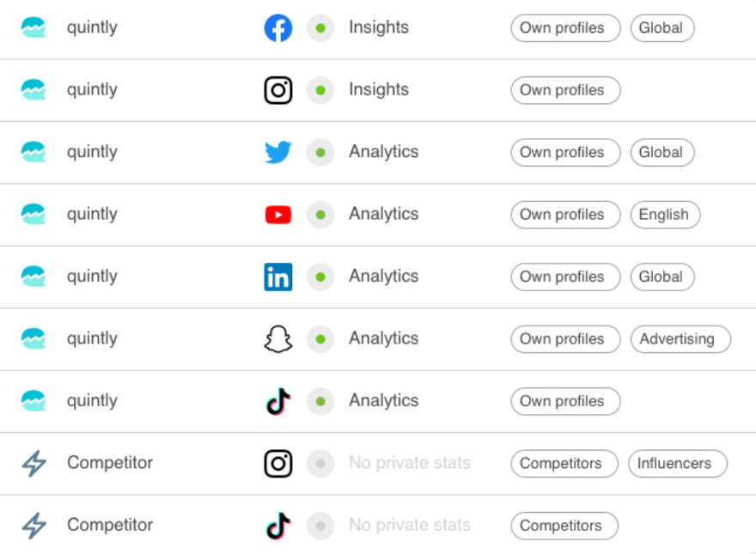Click the YouTube play icon

coord(277,215)
